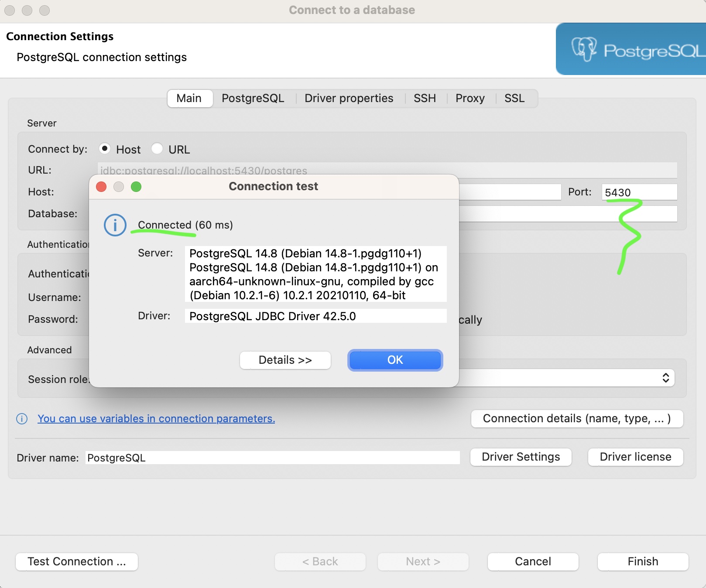Click the Driver name field PostgreSQL
This screenshot has width=706, height=588.
(x=273, y=458)
